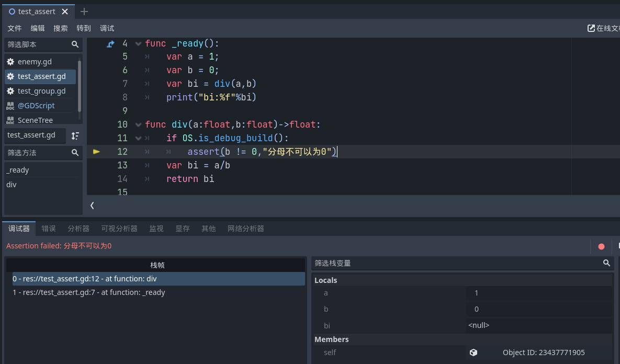The image size is (620, 364).
Task: Open the 编辑 menu
Action: 38,28
